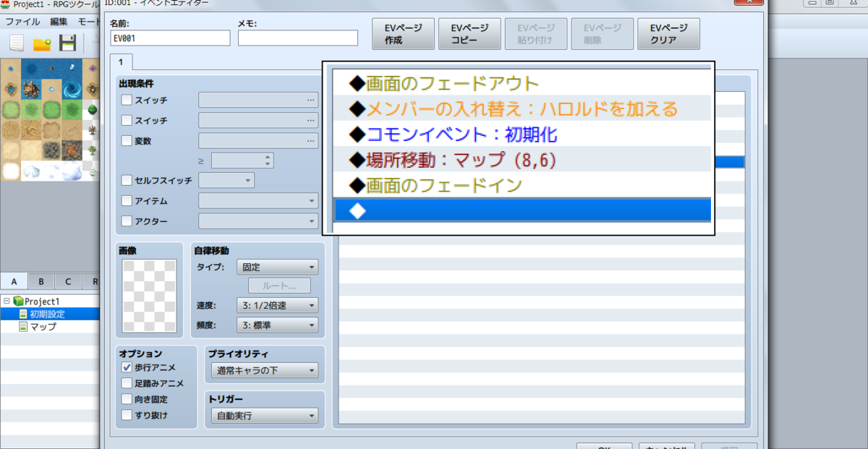This screenshot has height=449, width=868.
Task: Switch to tileset tab A
Action: [x=14, y=281]
